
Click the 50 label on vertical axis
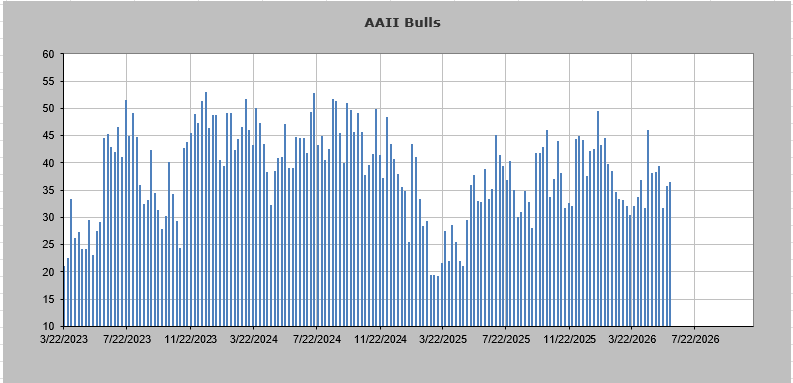point(49,109)
